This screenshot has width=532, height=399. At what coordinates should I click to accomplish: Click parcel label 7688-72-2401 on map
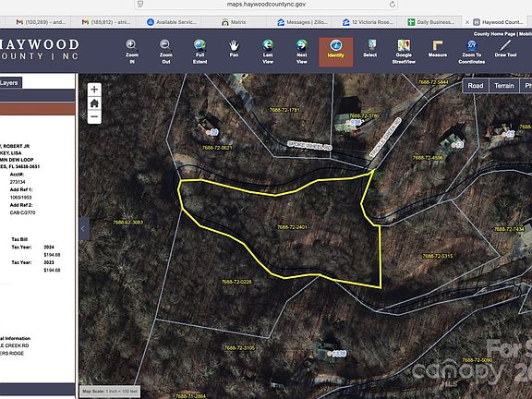point(293,227)
